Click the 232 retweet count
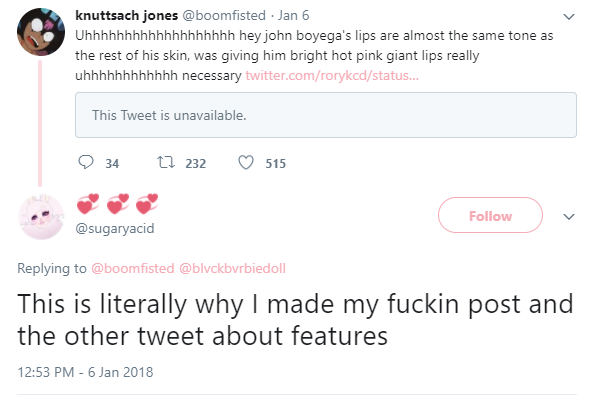 pyautogui.click(x=196, y=164)
